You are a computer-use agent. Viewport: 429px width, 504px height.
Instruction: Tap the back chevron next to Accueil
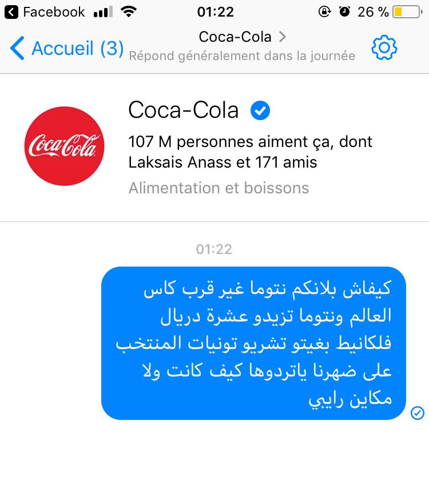coord(17,48)
